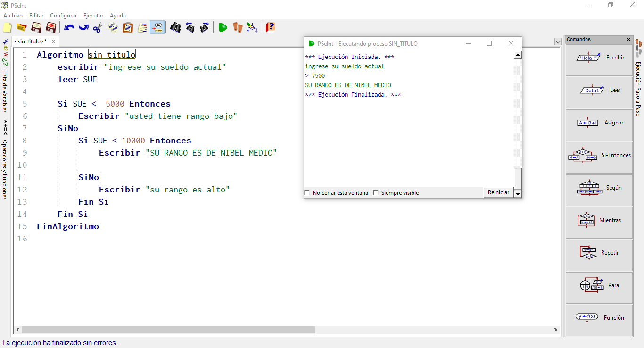Viewport: 644px width, 348px height.
Task: Close the <sin_titulo>* tab
Action: tap(53, 41)
